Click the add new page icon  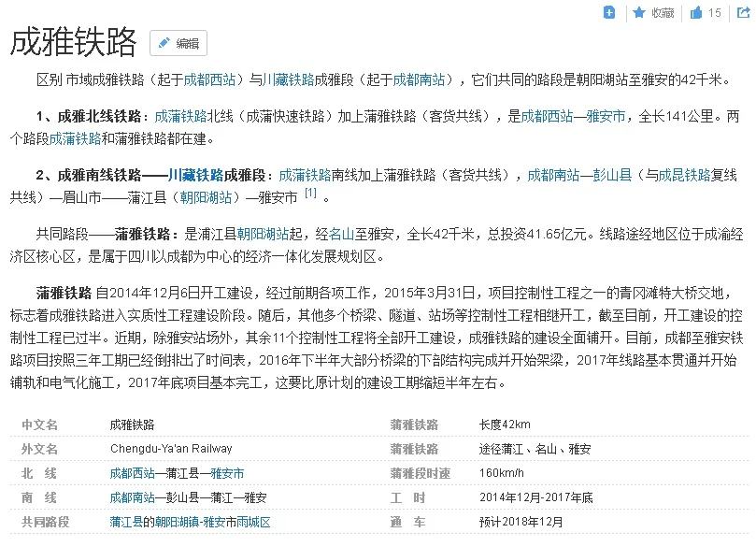click(x=608, y=13)
